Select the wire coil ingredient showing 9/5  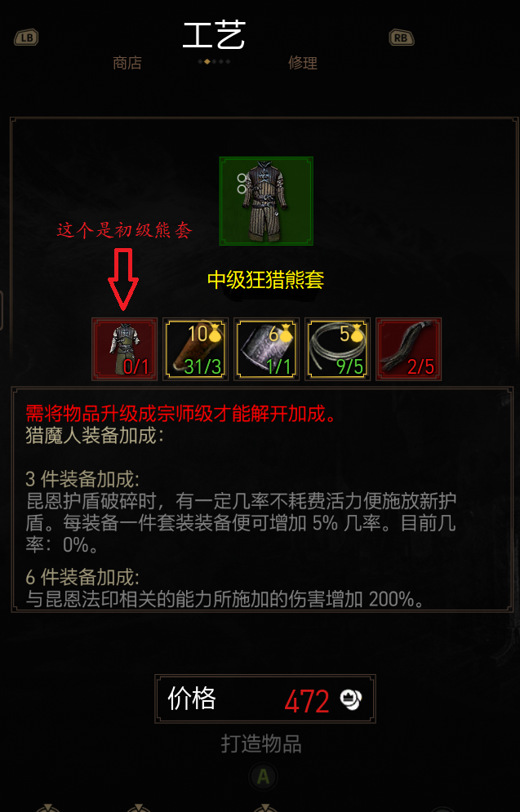point(337,349)
